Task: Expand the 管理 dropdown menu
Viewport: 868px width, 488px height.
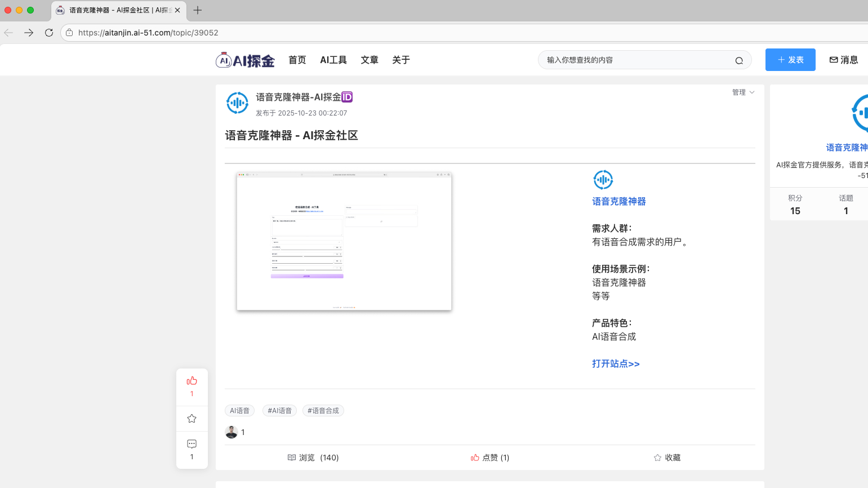Action: pos(743,92)
